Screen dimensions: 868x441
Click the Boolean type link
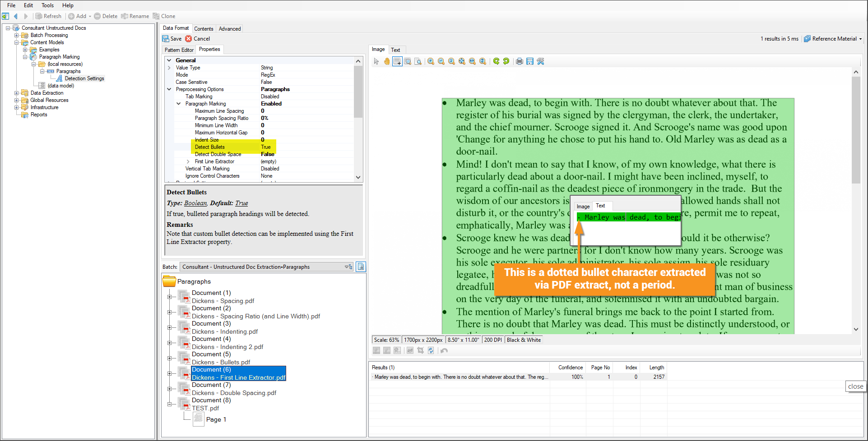(195, 203)
